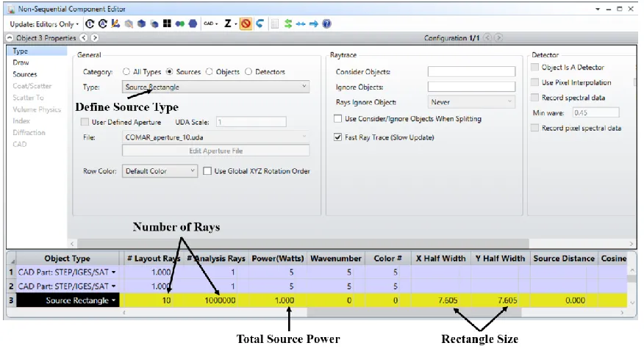644x354 pixels.
Task: Click the replicate-object double-cube toolbar icon
Action: coord(154,24)
